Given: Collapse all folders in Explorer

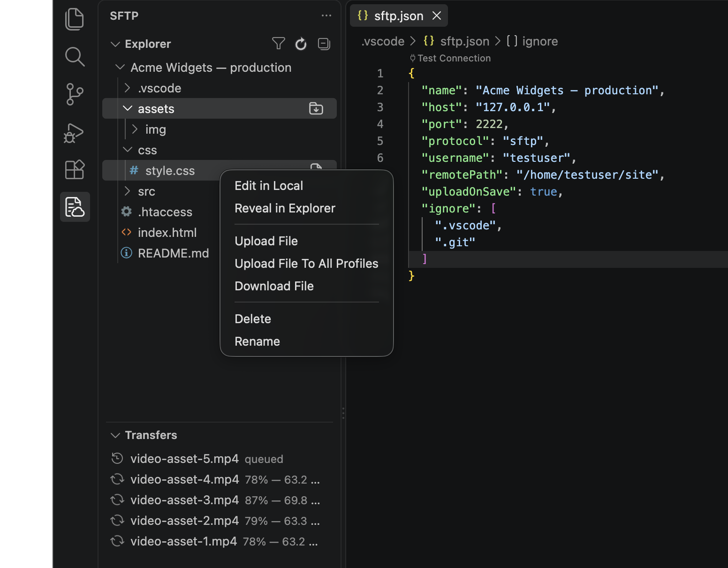Looking at the screenshot, I should (x=324, y=44).
